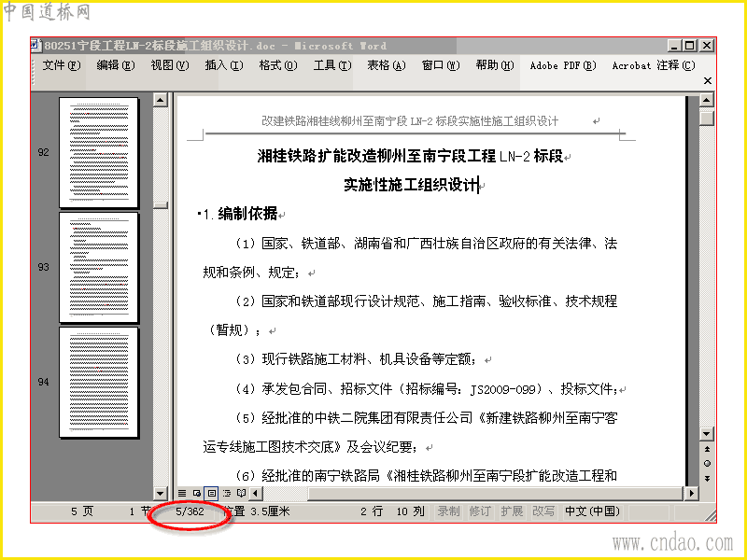Image resolution: width=747 pixels, height=560 pixels.
Task: Open Reading Layout view icon
Action: tap(241, 493)
